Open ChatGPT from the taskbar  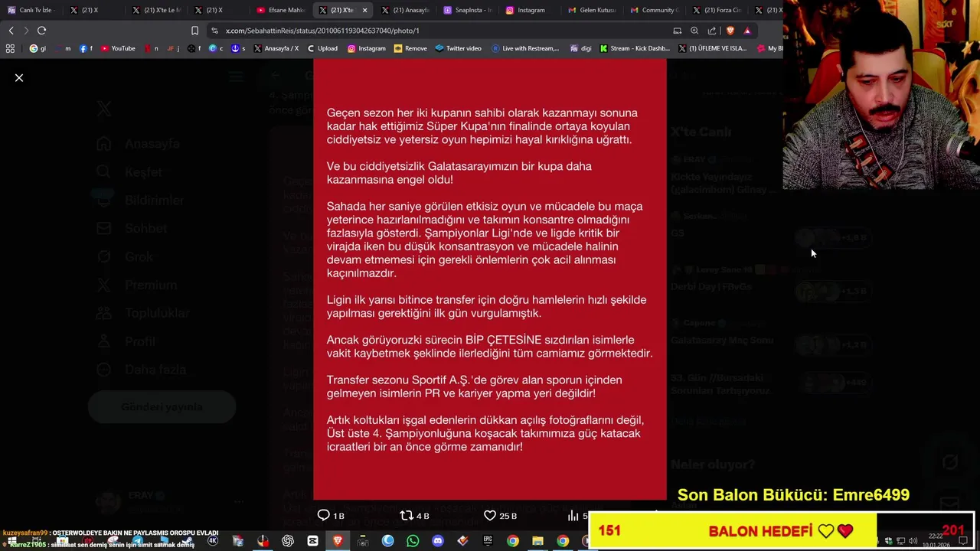(x=288, y=541)
